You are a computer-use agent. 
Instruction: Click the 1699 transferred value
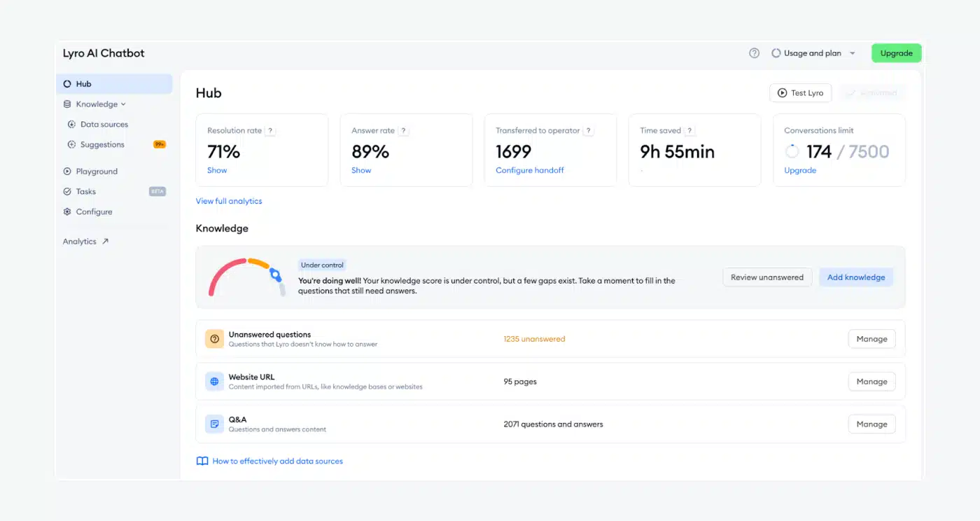pyautogui.click(x=514, y=151)
